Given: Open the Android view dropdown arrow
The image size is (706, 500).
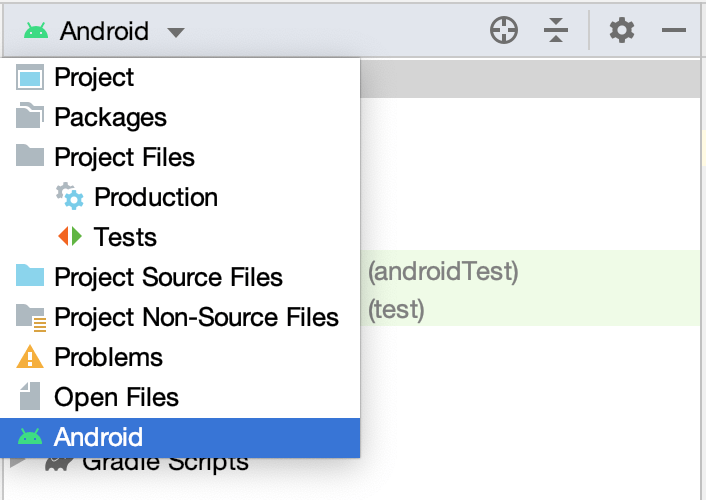Looking at the screenshot, I should 176,32.
